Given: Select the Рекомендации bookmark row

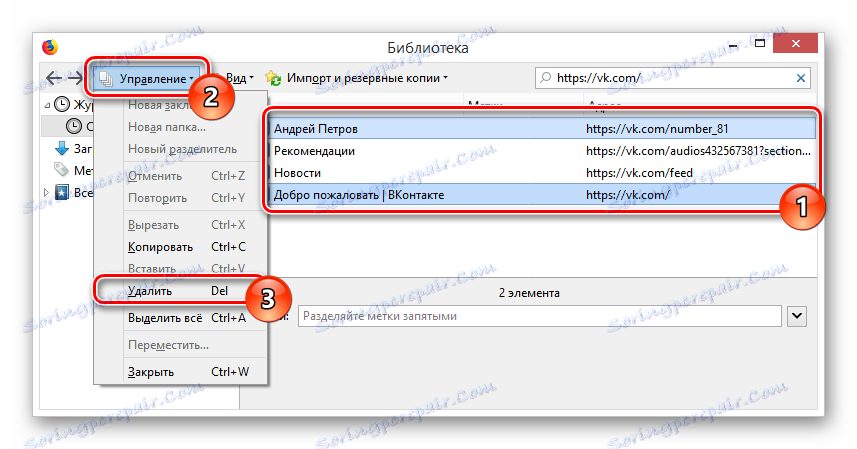Looking at the screenshot, I should [x=543, y=151].
